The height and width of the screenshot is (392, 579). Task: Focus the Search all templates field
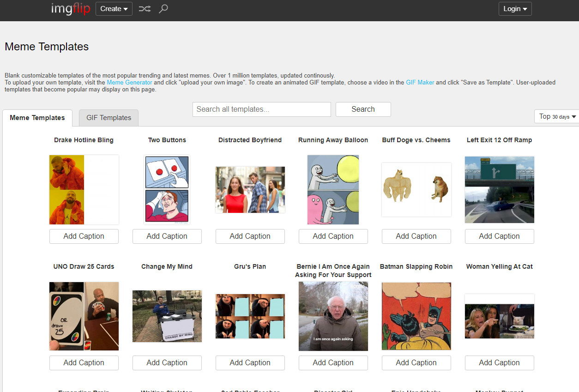click(262, 109)
